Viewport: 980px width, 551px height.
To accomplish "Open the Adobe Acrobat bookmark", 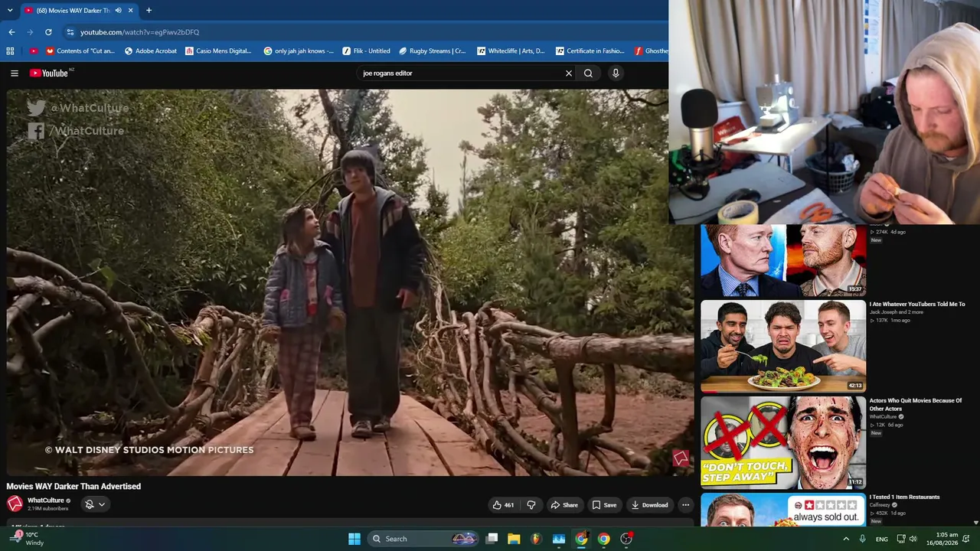I will point(151,51).
